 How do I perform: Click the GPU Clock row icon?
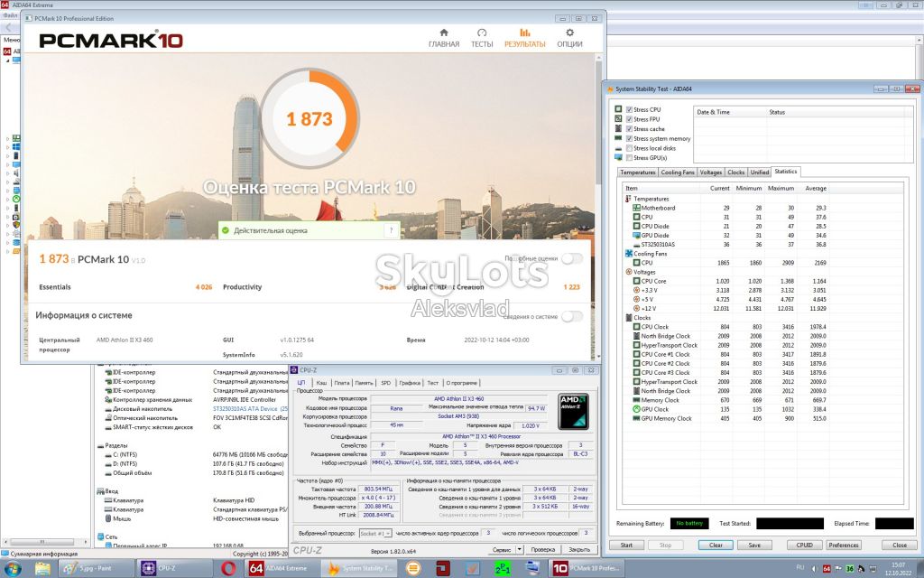point(636,409)
